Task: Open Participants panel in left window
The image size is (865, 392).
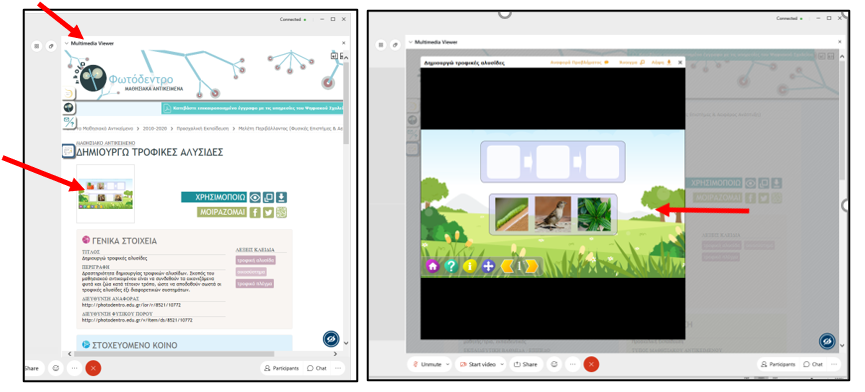Action: (x=281, y=368)
